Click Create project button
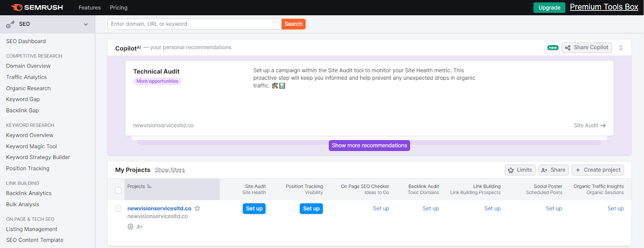This screenshot has height=248, width=644. tap(598, 170)
